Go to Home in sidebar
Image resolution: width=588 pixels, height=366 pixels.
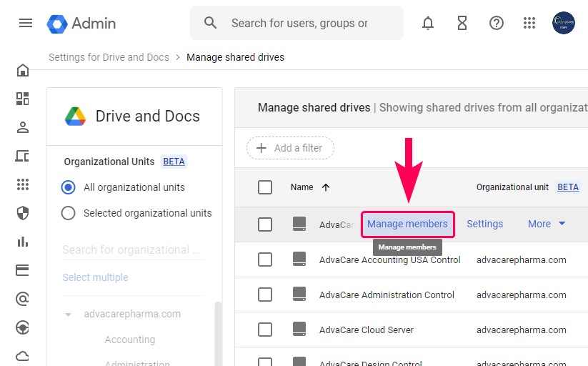[22, 70]
